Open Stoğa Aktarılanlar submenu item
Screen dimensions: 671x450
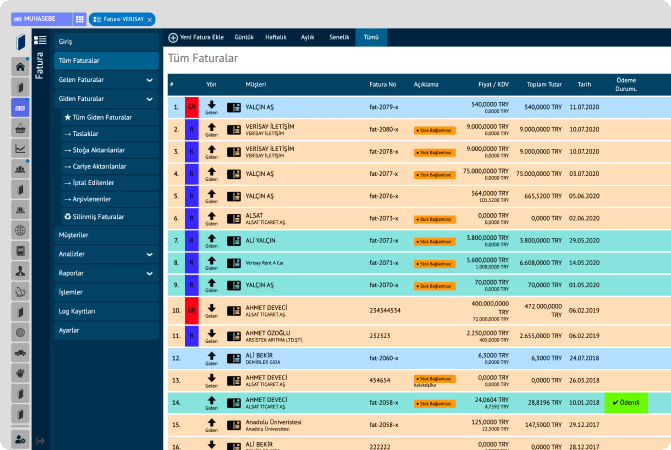tap(110, 150)
